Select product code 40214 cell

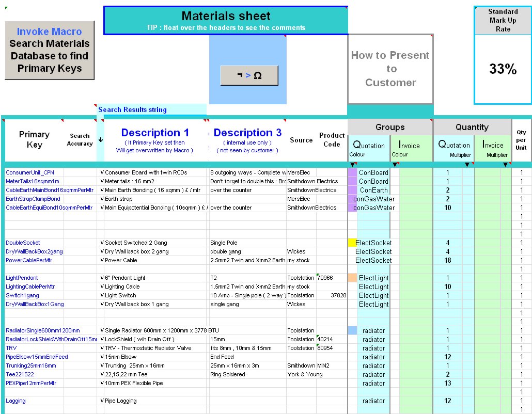tap(332, 339)
